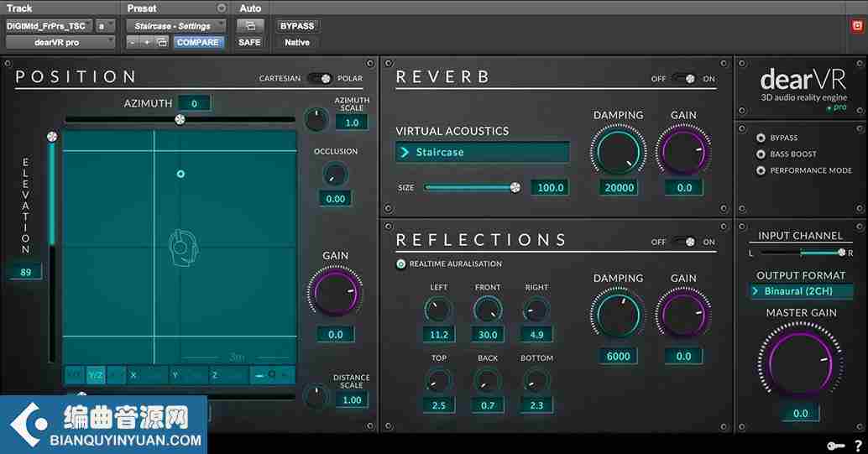The height and width of the screenshot is (454, 868).
Task: Switch pad to X/Y view
Action: pos(75,375)
